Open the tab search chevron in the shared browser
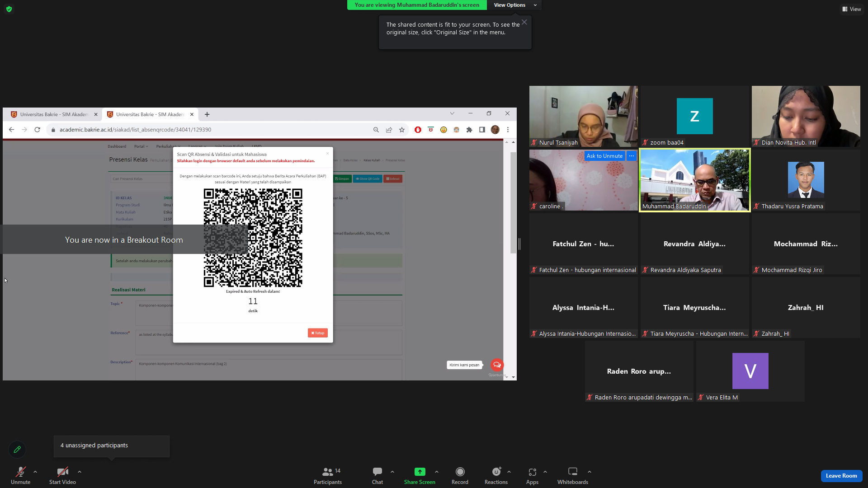This screenshot has height=488, width=868. click(452, 113)
